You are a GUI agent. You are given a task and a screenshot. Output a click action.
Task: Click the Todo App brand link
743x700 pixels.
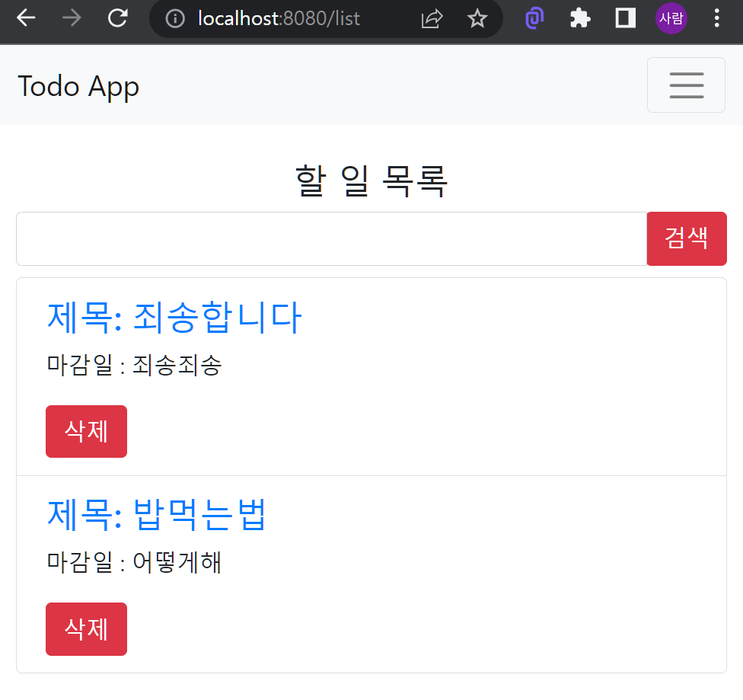click(78, 86)
